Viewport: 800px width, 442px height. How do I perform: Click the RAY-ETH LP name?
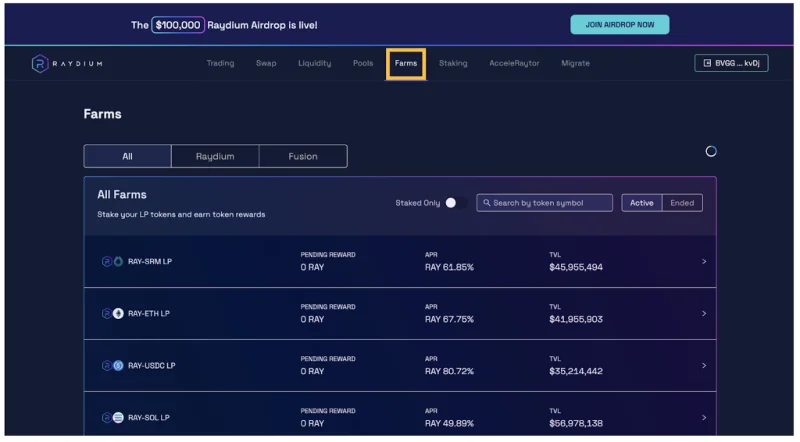(148, 313)
